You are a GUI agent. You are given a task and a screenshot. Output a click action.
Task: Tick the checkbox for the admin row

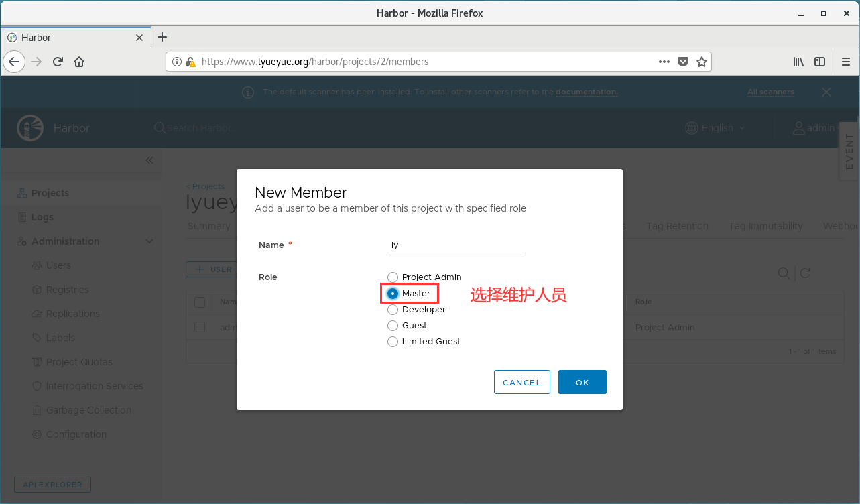tap(200, 327)
